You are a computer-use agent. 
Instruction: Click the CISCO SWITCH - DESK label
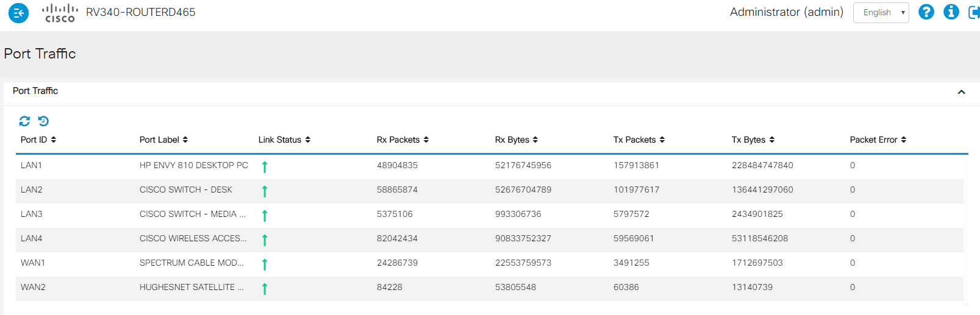[x=186, y=189]
